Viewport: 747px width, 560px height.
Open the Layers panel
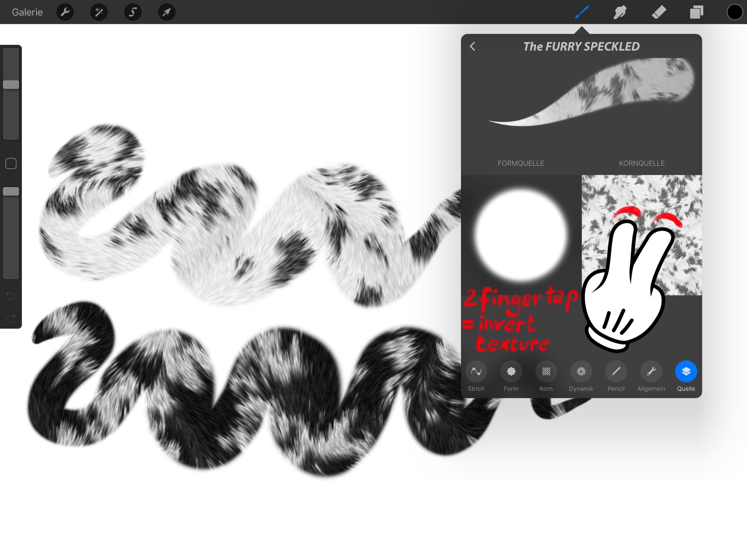coord(696,12)
